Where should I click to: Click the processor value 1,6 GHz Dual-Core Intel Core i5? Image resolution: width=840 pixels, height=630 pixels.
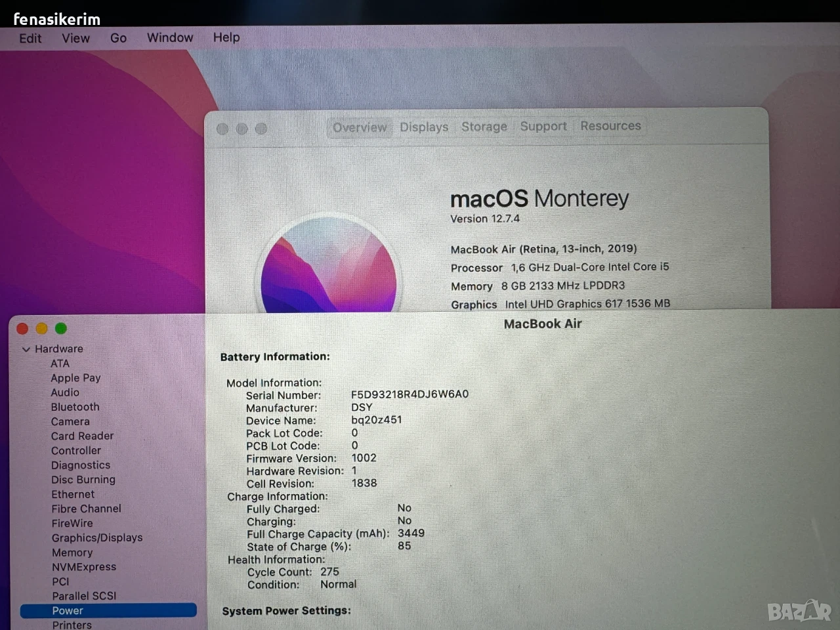[590, 267]
